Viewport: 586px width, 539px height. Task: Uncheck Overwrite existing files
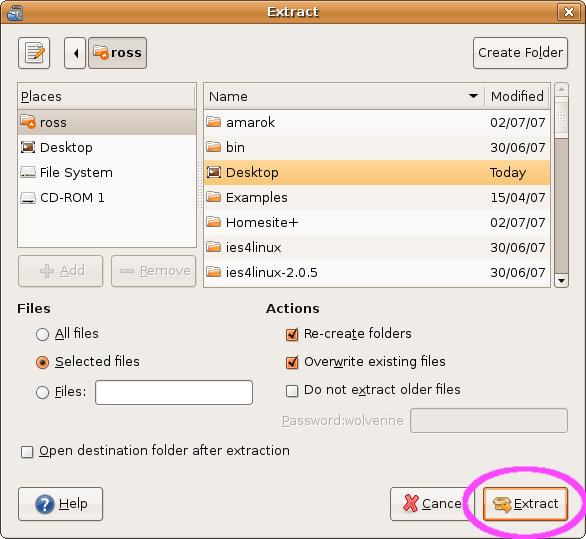click(292, 362)
